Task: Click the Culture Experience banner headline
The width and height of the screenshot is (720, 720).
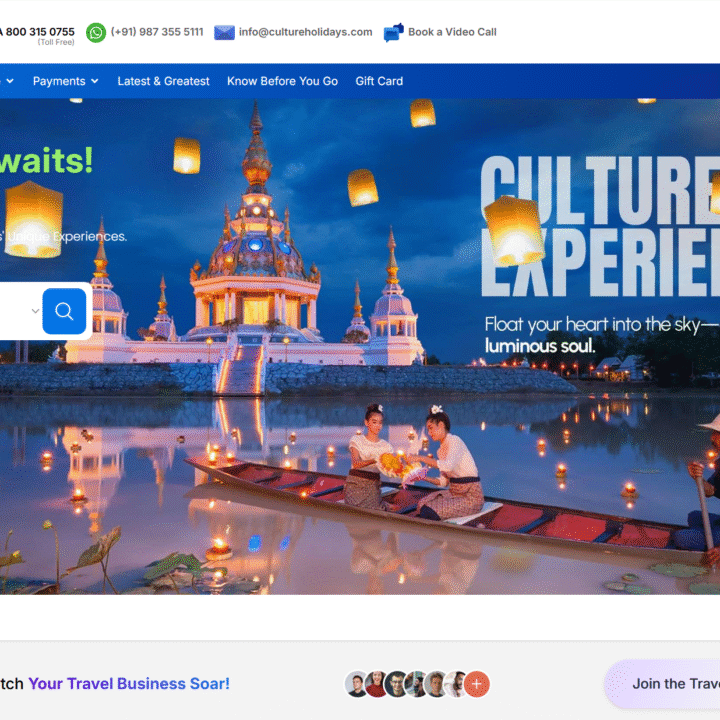Action: (599, 225)
